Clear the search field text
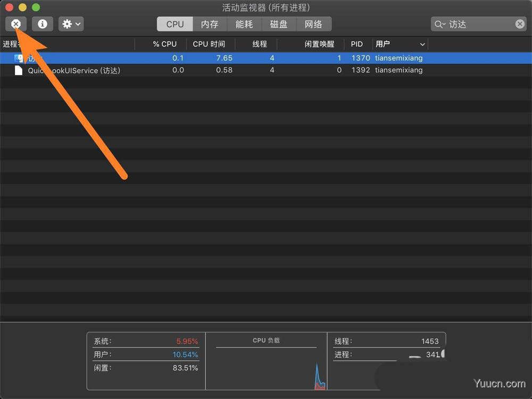Viewport: 532px width, 399px height. 520,24
